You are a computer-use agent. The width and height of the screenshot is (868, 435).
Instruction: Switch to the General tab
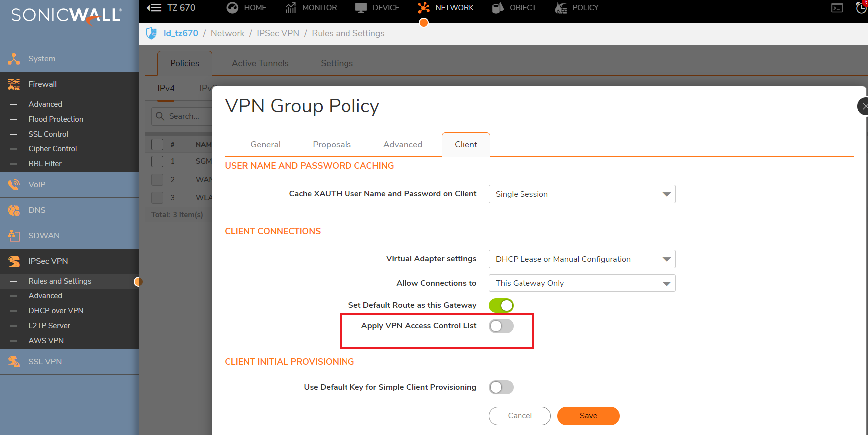[265, 145]
